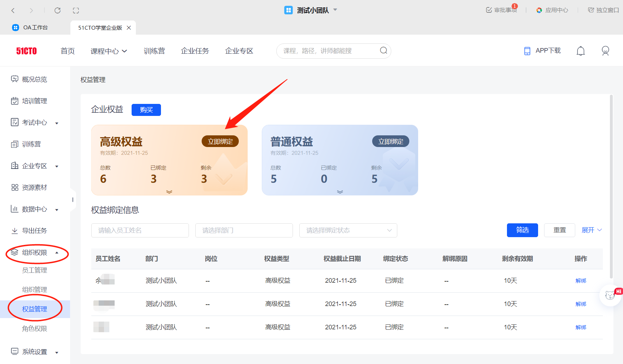Open the APP下载 link
The height and width of the screenshot is (364, 623).
click(542, 51)
